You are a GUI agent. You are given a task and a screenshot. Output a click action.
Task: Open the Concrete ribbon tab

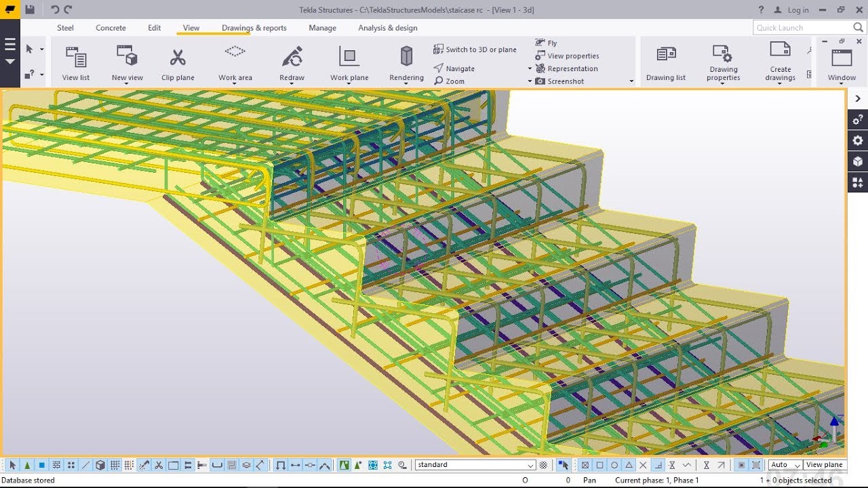111,28
